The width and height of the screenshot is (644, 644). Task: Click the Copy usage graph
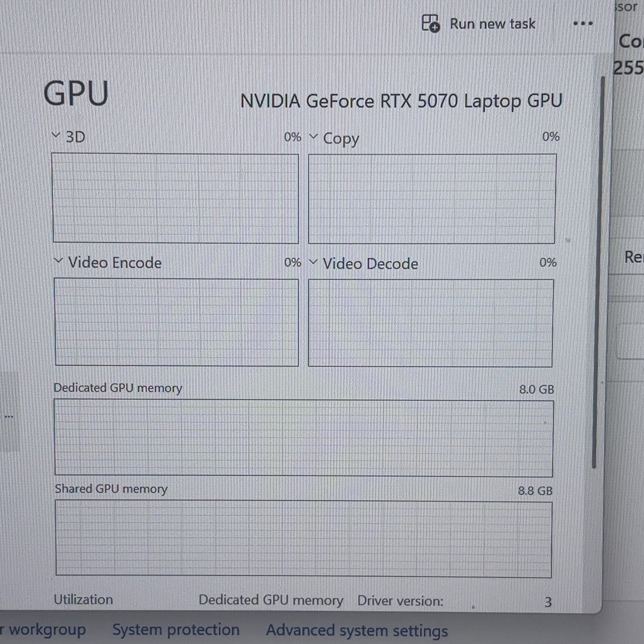pos(432,199)
